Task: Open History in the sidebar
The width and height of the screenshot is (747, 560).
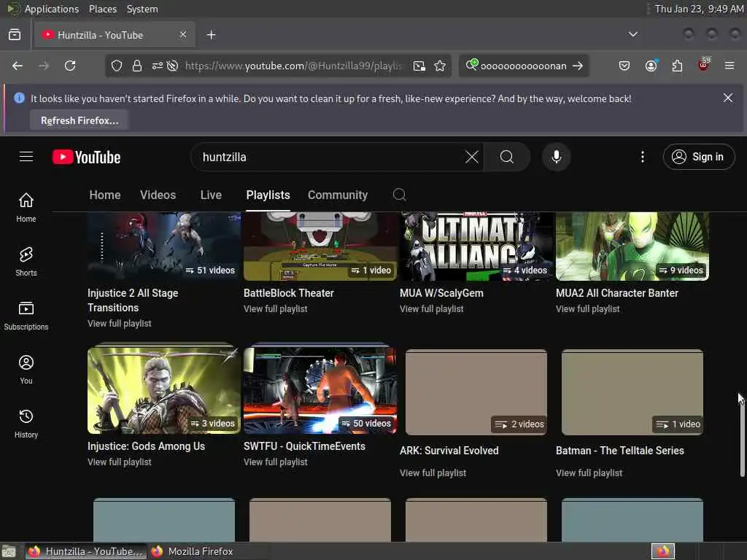Action: click(26, 424)
